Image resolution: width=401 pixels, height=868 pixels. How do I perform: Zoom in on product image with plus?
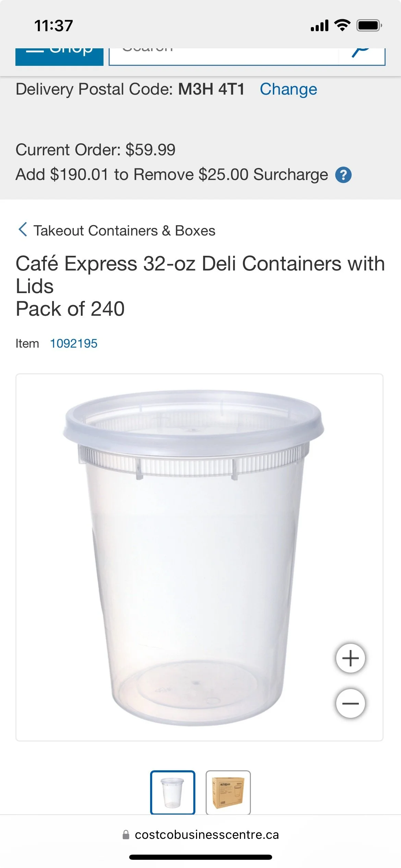point(350,658)
